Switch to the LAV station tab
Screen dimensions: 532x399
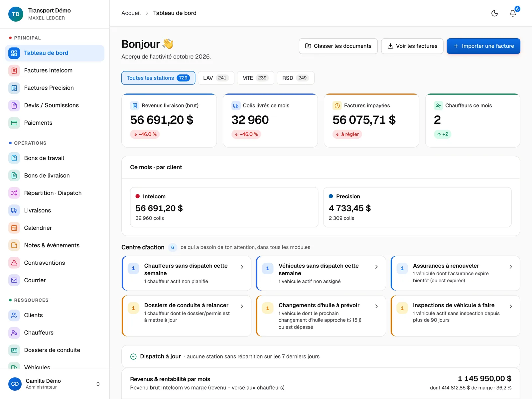[216, 78]
